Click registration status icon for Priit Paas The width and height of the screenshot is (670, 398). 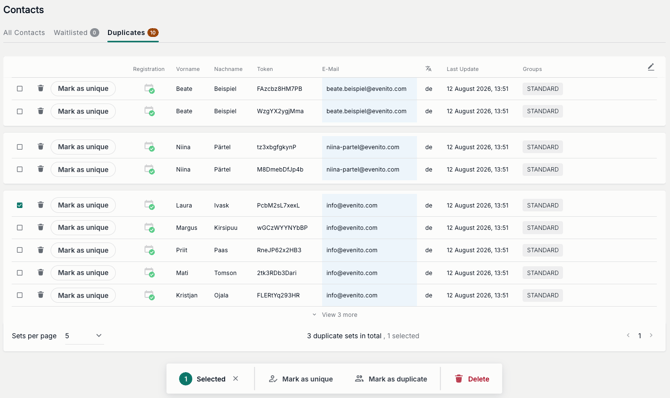[149, 250]
